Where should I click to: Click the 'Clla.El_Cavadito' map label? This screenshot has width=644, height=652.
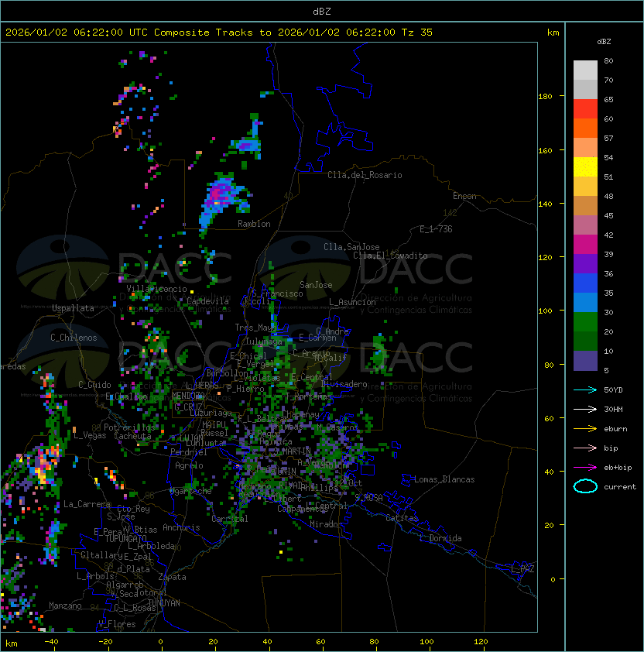(390, 256)
